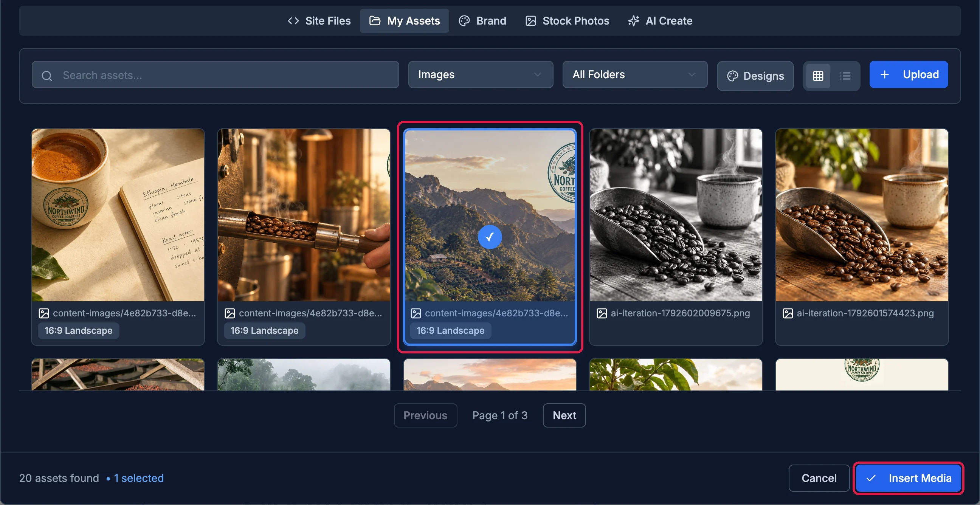Expand the Images type dropdown

tap(481, 74)
